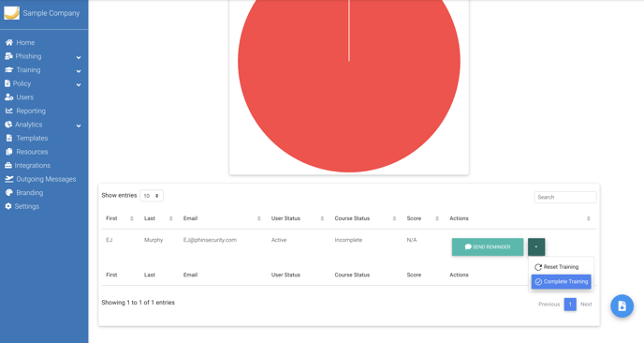Click the Training graduation cap icon
The width and height of the screenshot is (644, 343).
[9, 70]
